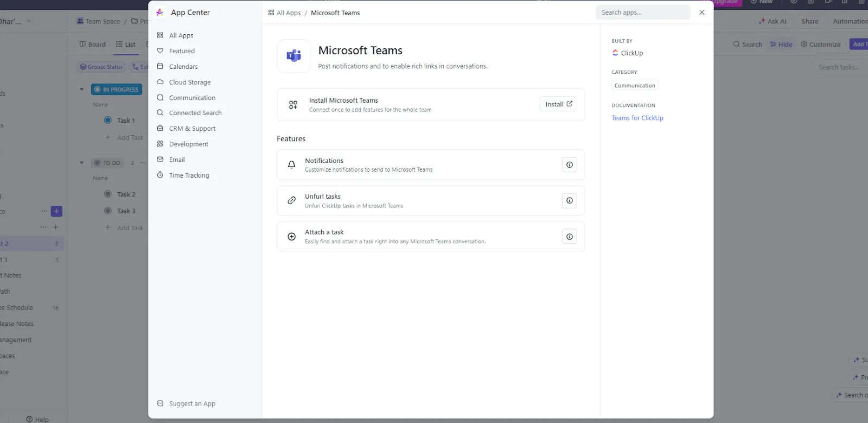Open Connected Search category

(195, 113)
